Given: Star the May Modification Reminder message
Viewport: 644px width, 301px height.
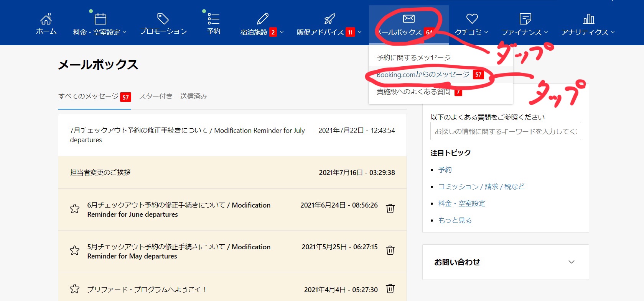Looking at the screenshot, I should coord(74,250).
